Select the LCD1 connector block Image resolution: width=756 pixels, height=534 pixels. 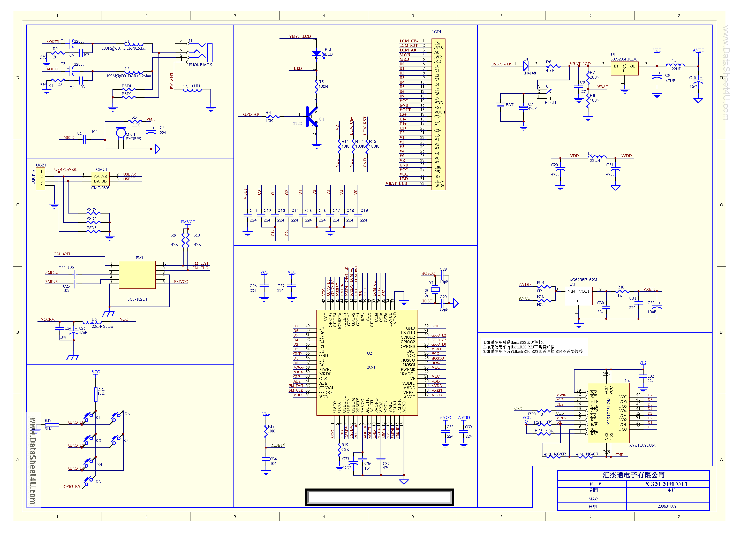click(x=438, y=114)
